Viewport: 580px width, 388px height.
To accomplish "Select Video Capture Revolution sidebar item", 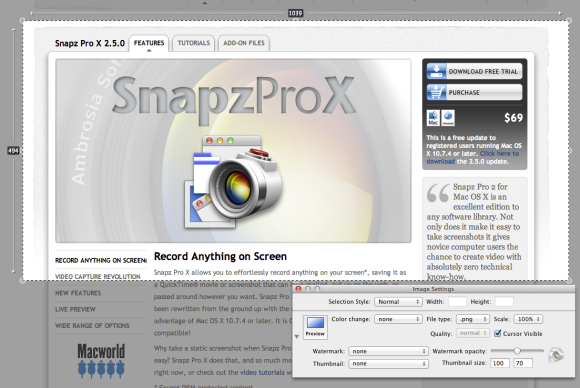I will 98,277.
